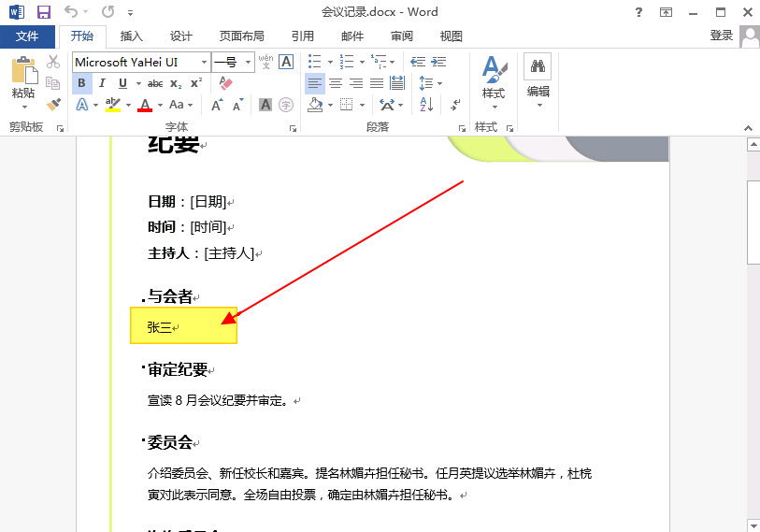The image size is (760, 532).
Task: Toggle Underline formatting
Action: 122,83
